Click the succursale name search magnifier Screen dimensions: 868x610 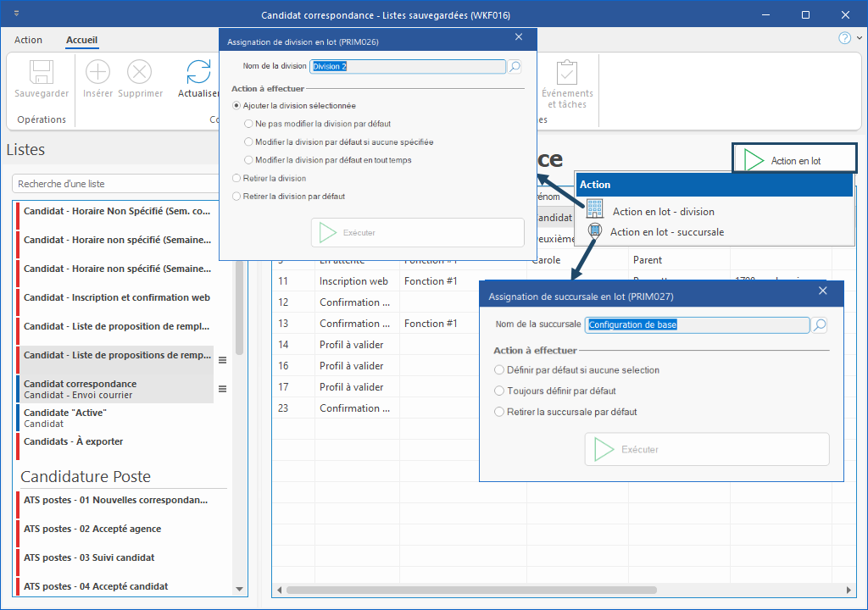819,324
